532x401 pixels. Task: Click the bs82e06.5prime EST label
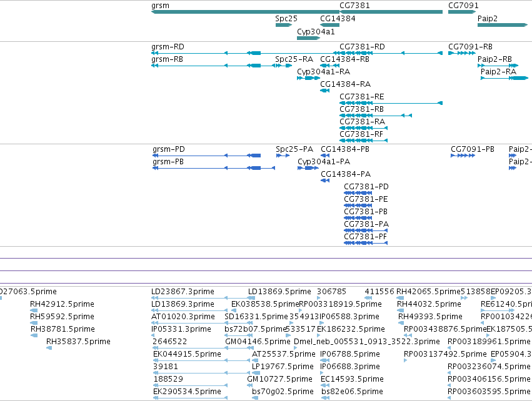(x=352, y=392)
